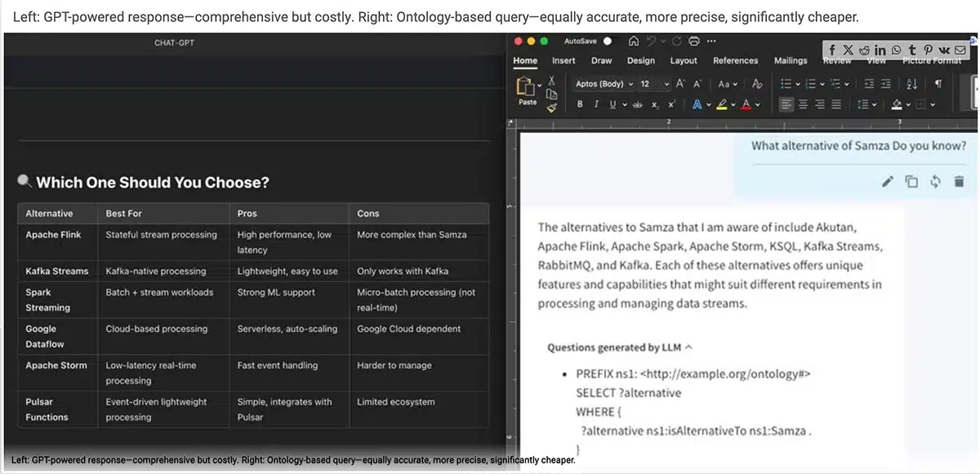This screenshot has height=474, width=980.
Task: Click the Paste clipboard icon in Word
Action: [527, 85]
